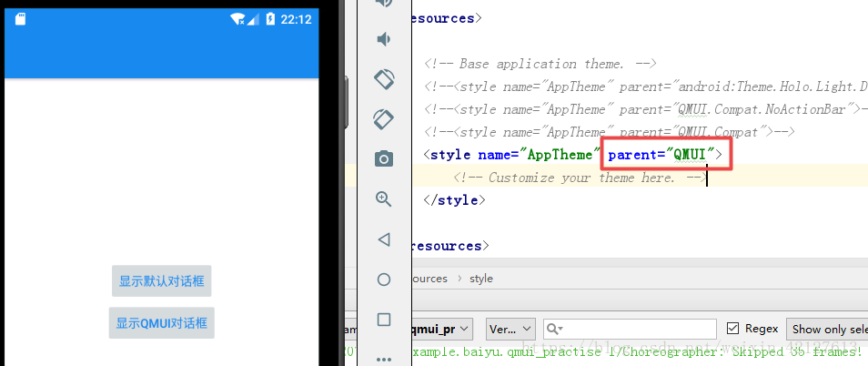Screen dimensions: 868x366
Task: Rotate the emulator right
Action: point(384,118)
